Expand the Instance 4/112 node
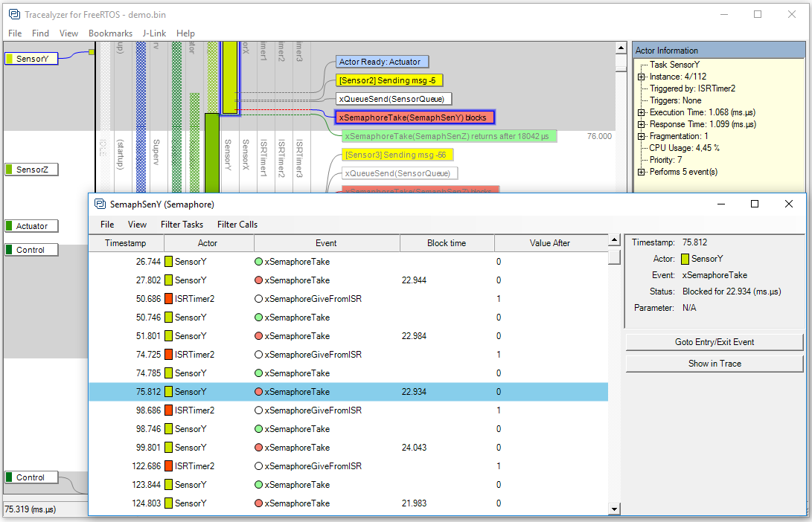Image resolution: width=812 pixels, height=522 pixels. [x=641, y=77]
